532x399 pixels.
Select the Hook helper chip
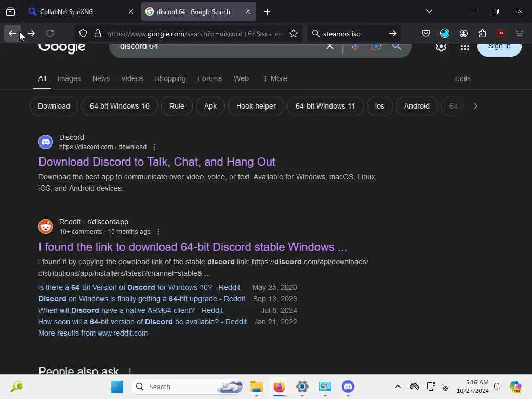(x=256, y=106)
